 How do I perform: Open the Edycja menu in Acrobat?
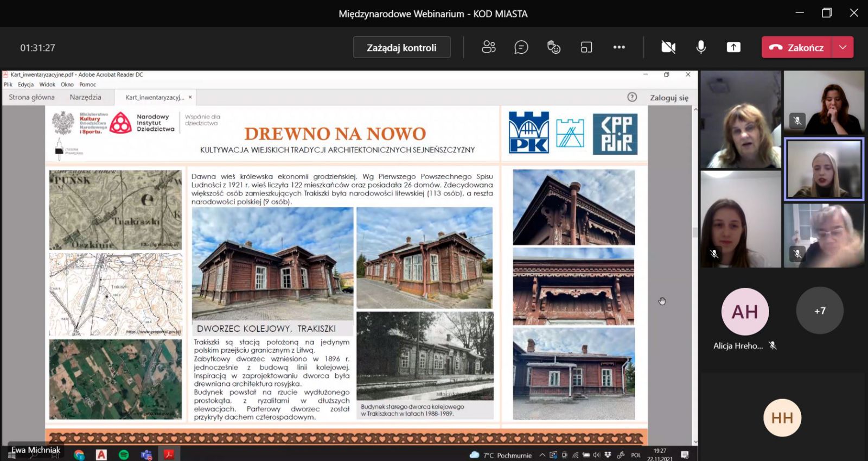pos(25,84)
